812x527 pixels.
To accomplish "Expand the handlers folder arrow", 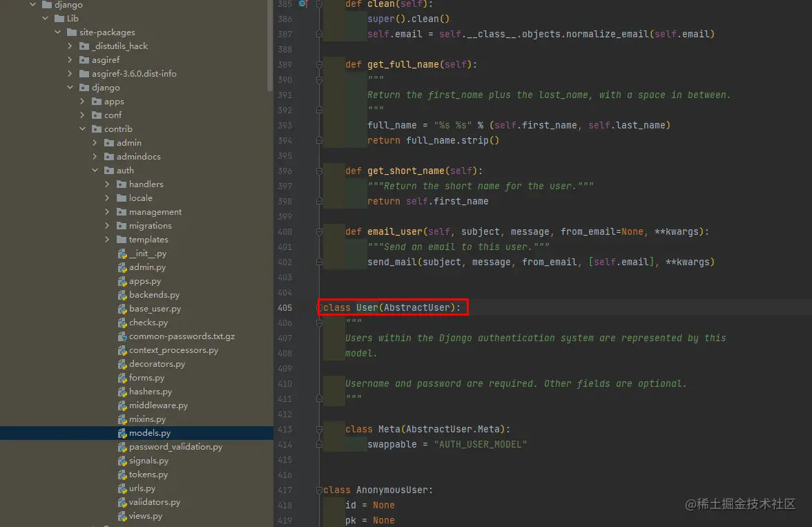I will (x=107, y=184).
